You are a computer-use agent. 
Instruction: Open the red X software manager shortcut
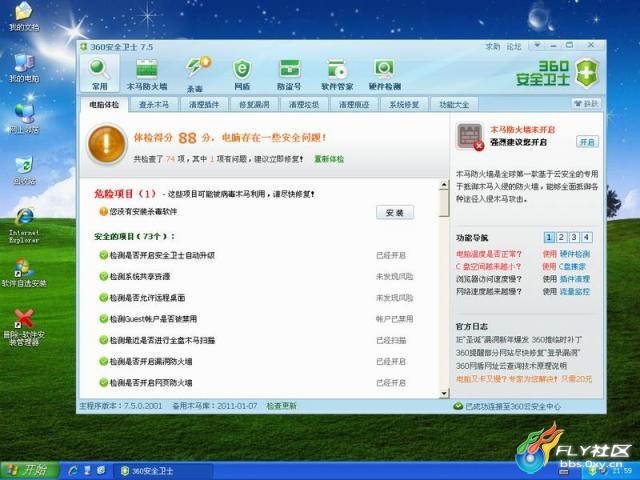point(24,327)
